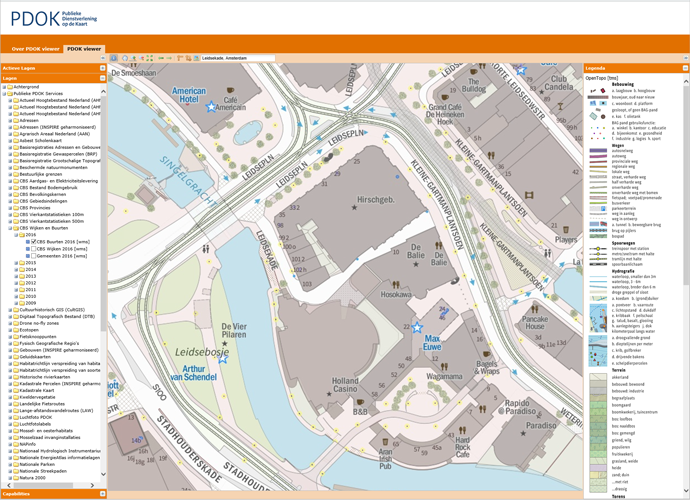Expand the Actieve Lagen panel
690x500 pixels.
(103, 68)
